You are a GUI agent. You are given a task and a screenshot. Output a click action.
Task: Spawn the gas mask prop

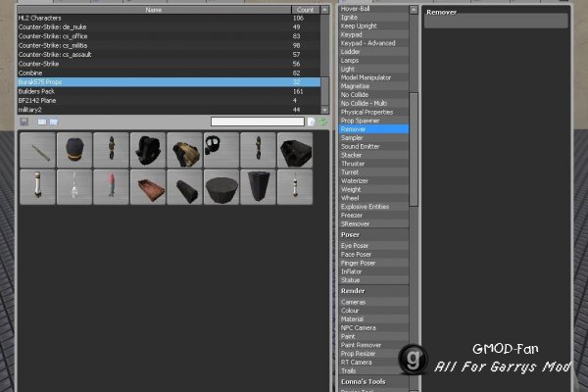click(221, 150)
